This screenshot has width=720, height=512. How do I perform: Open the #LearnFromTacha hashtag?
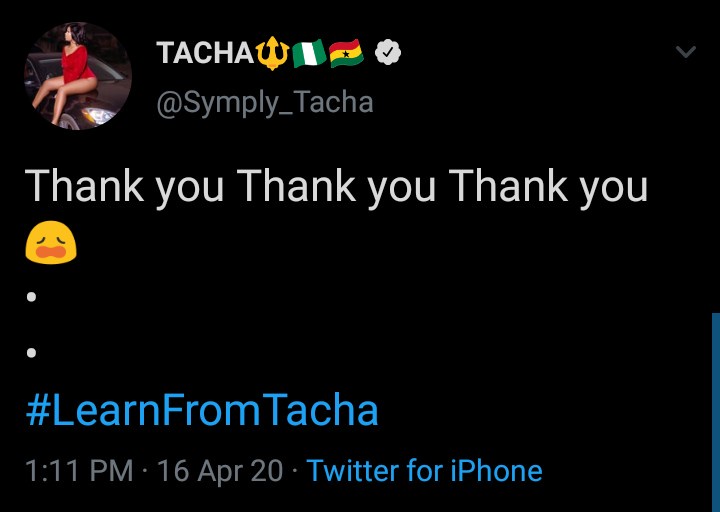[202, 410]
